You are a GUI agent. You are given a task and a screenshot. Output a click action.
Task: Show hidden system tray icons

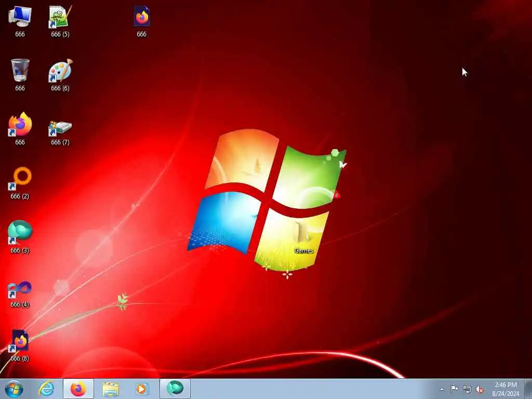coord(442,389)
